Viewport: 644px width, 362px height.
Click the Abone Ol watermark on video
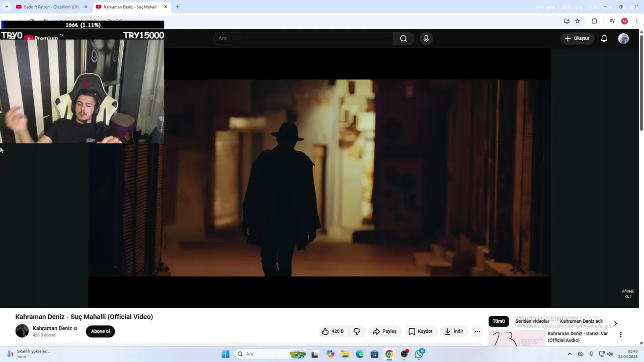pos(627,294)
